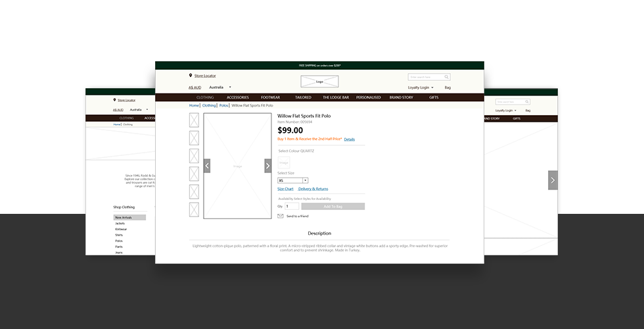Select the third product thumbnail in the gallery column

(194, 156)
